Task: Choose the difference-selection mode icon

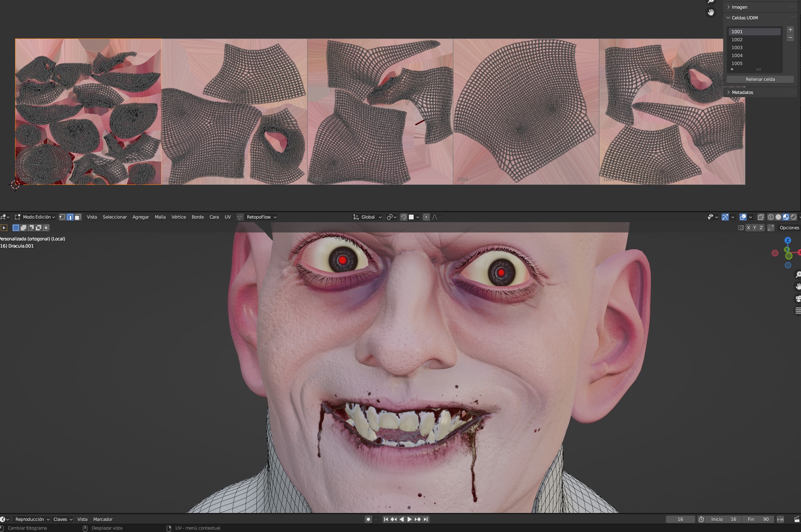Action: (39, 228)
